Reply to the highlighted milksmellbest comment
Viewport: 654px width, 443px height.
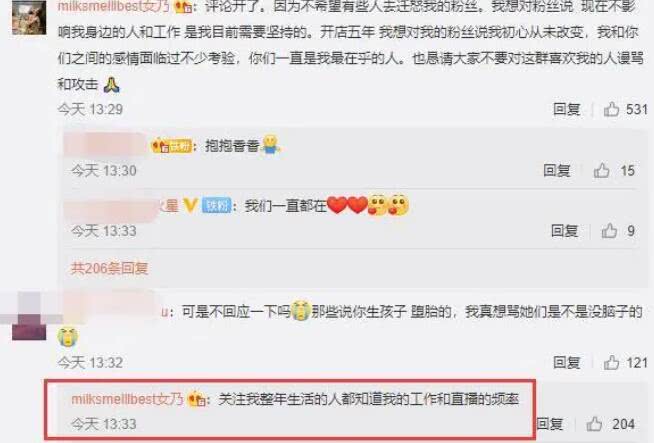pyautogui.click(x=550, y=424)
